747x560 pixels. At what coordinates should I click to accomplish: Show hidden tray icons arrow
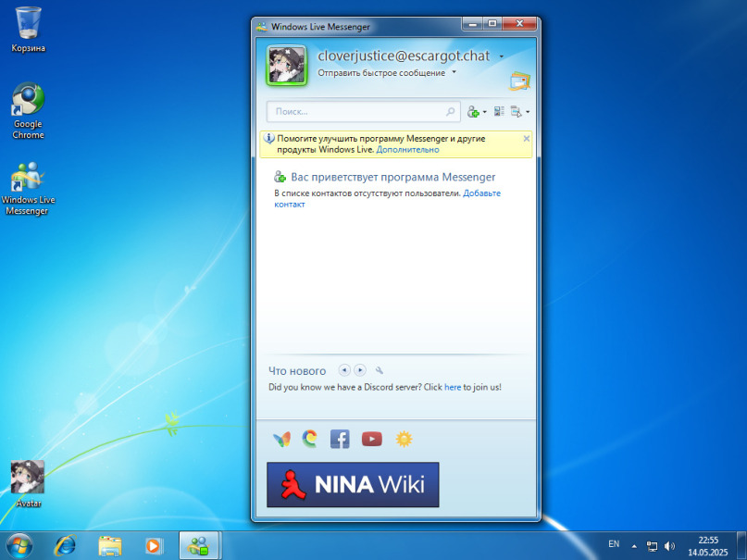tap(634, 546)
